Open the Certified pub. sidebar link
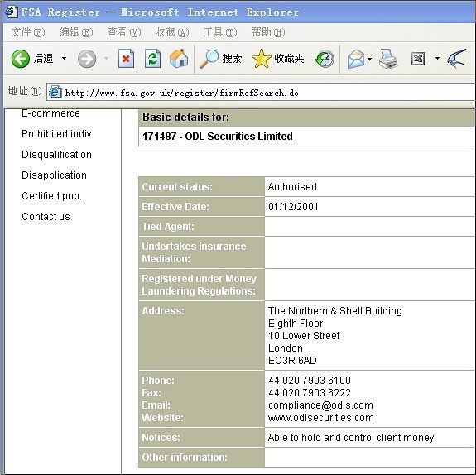Screen dimensions: 476x475 [x=51, y=196]
